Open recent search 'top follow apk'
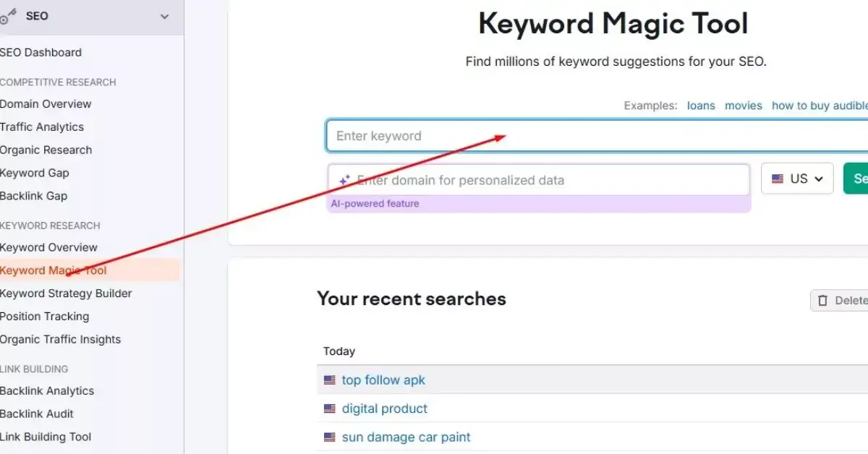The width and height of the screenshot is (868, 454). click(x=383, y=380)
